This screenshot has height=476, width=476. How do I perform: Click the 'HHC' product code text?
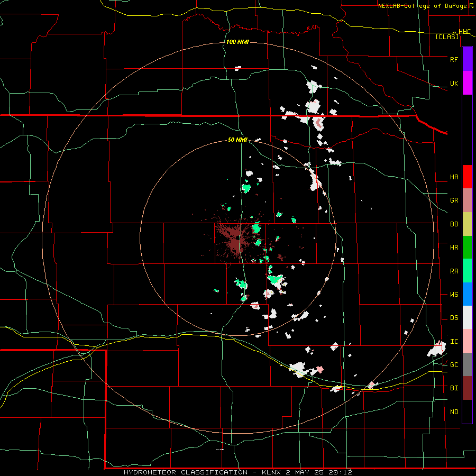[465, 32]
